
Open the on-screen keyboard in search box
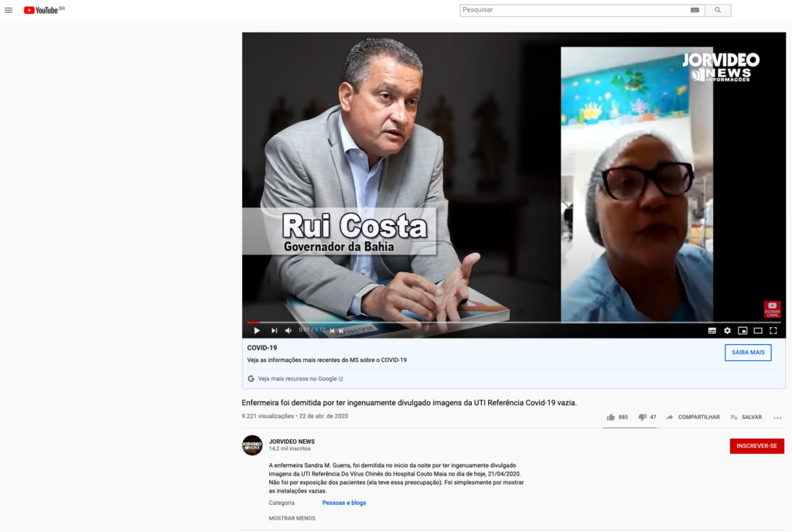point(695,10)
